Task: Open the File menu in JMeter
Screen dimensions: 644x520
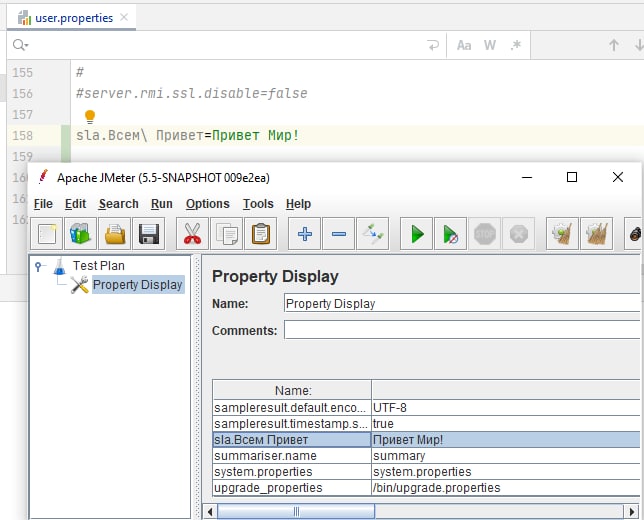Action: click(x=43, y=204)
